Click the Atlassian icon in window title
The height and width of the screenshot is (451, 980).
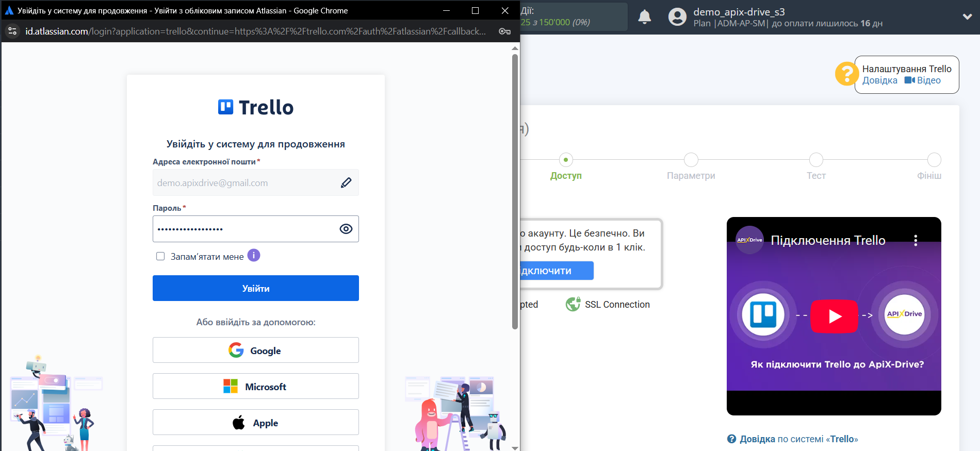click(9, 10)
